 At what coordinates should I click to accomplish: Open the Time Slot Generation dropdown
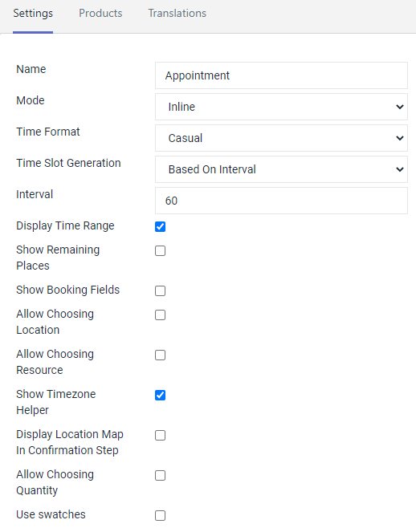pos(281,169)
